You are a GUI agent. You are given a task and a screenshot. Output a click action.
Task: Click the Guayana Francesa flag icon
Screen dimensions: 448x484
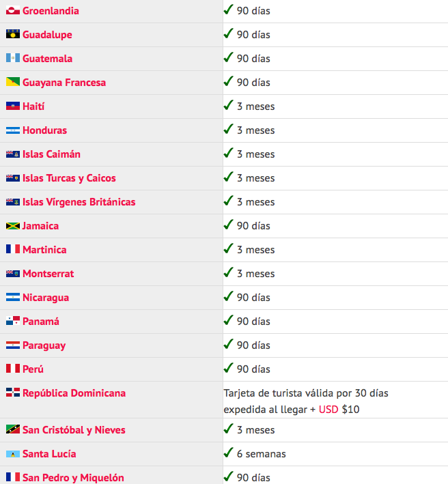point(13,83)
